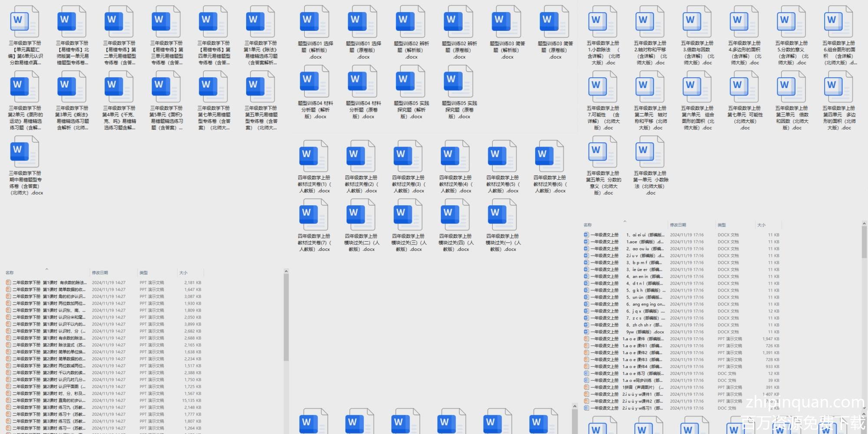Screen dimensions: 868x434
Task: Open 五年级数学上册 第五单元 分数的意义 file
Action: click(x=603, y=152)
